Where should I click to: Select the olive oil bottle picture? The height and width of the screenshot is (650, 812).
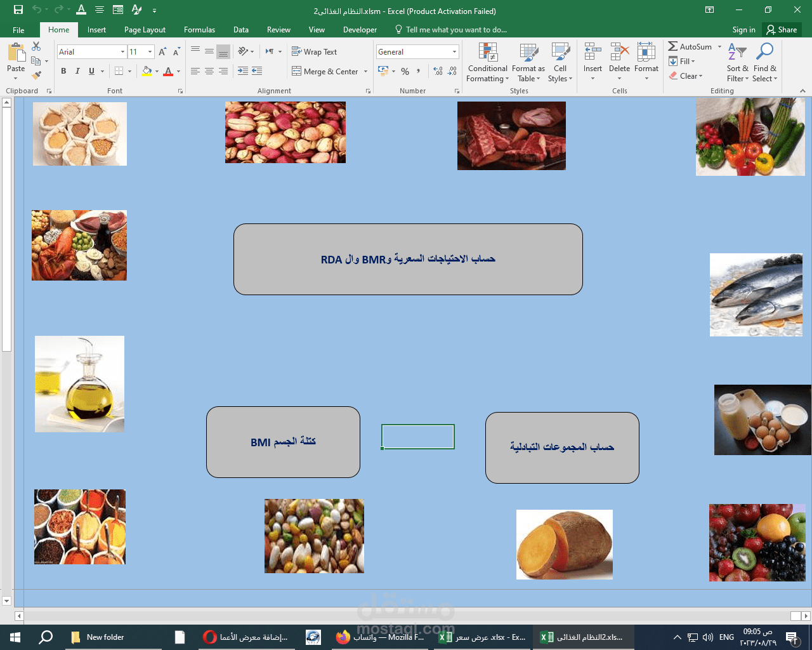point(79,384)
